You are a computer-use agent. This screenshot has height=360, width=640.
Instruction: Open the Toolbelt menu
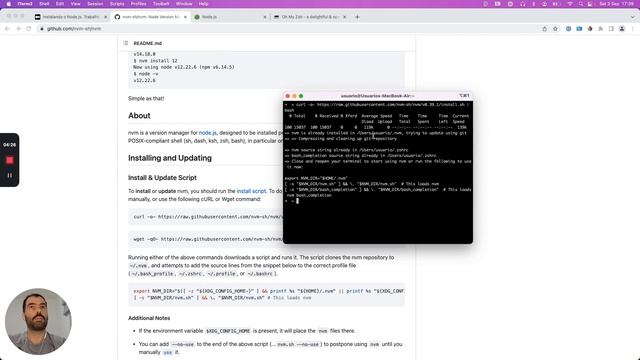tap(161, 4)
